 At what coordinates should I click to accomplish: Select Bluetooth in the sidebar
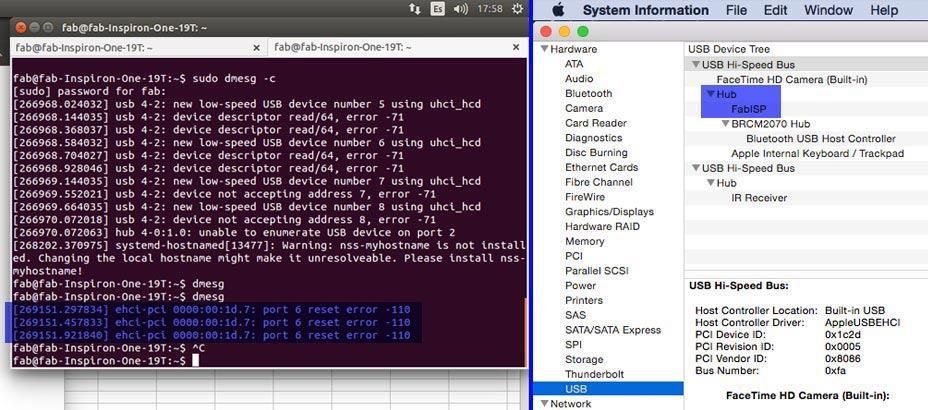click(588, 93)
